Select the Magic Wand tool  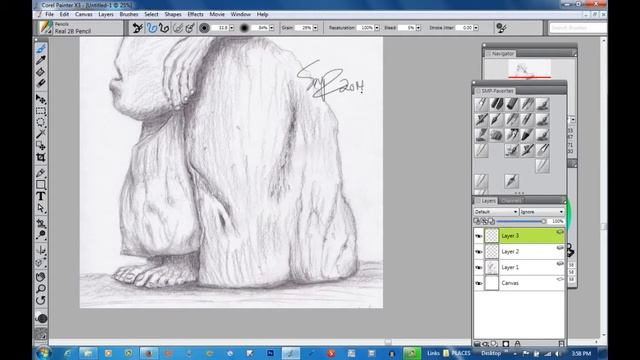point(41,134)
